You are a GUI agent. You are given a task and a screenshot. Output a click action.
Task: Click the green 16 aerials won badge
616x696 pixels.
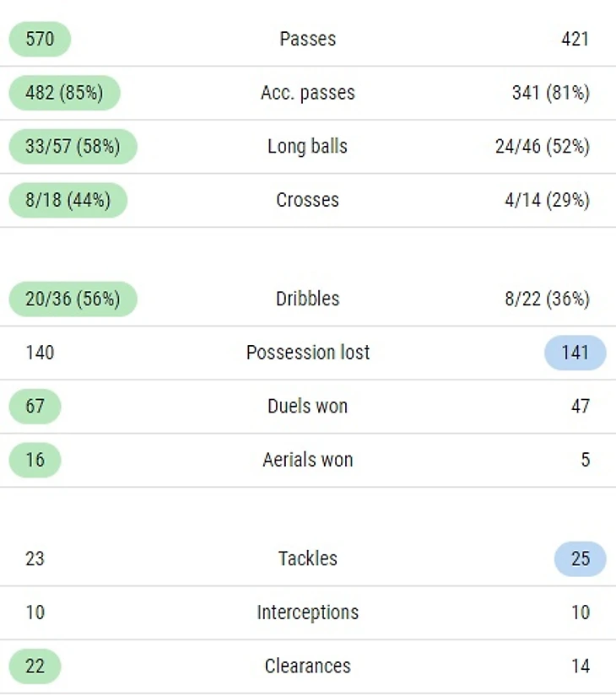click(x=35, y=460)
